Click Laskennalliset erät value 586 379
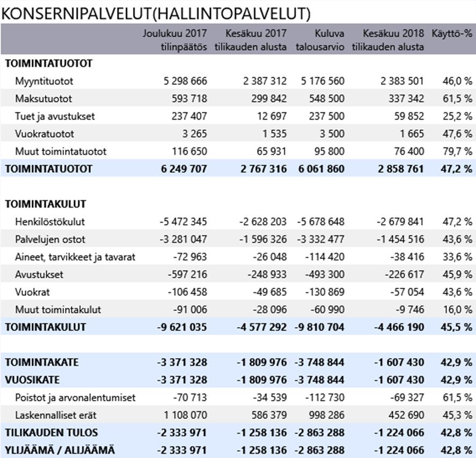476x458 pixels. pyautogui.click(x=269, y=415)
